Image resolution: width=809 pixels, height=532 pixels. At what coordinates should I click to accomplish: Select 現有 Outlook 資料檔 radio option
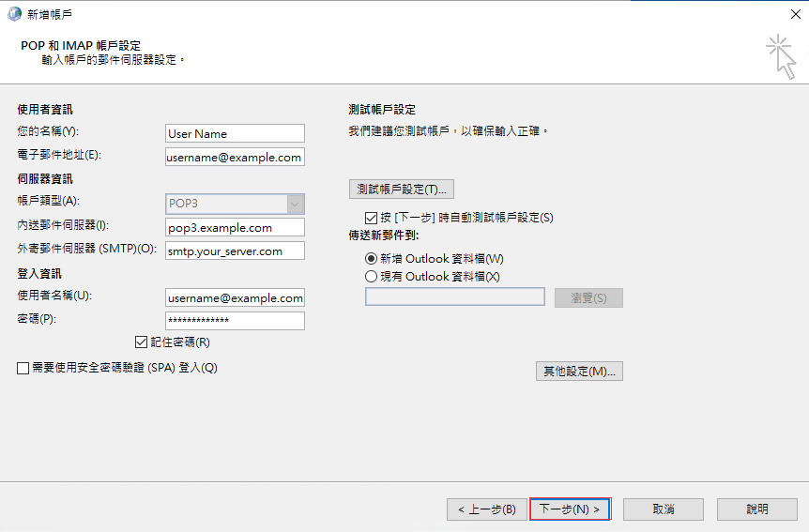coord(372,277)
